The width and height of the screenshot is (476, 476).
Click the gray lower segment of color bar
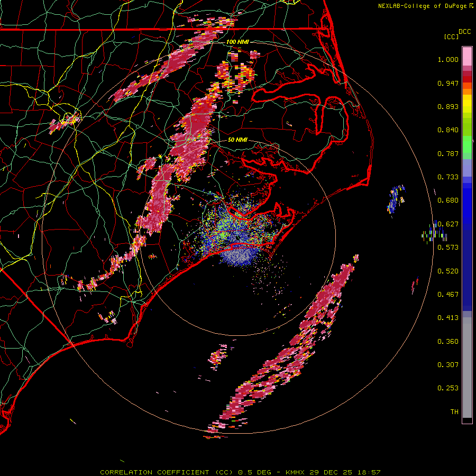(467, 368)
